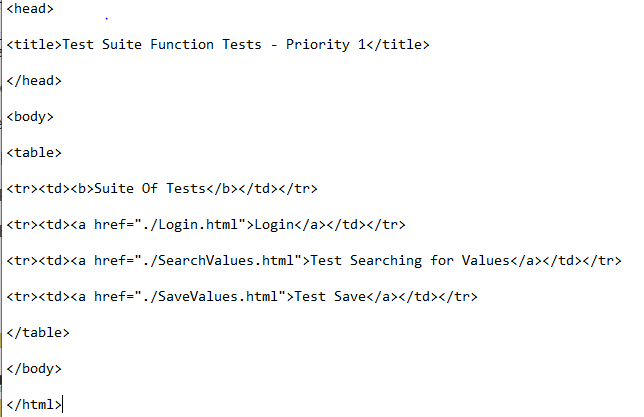Click the 'Test Save' anchor text
The width and height of the screenshot is (644, 417).
(x=330, y=297)
